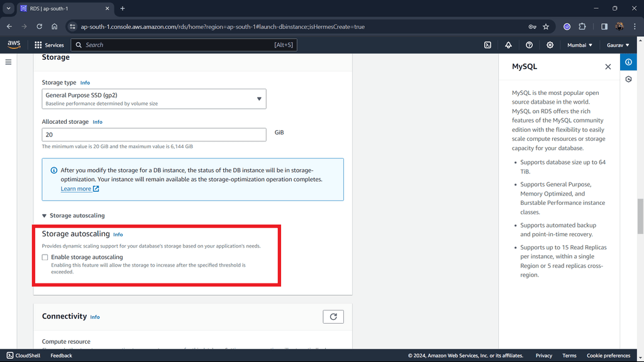Refresh the Connectivity section
This screenshot has width=644, height=362.
[333, 317]
